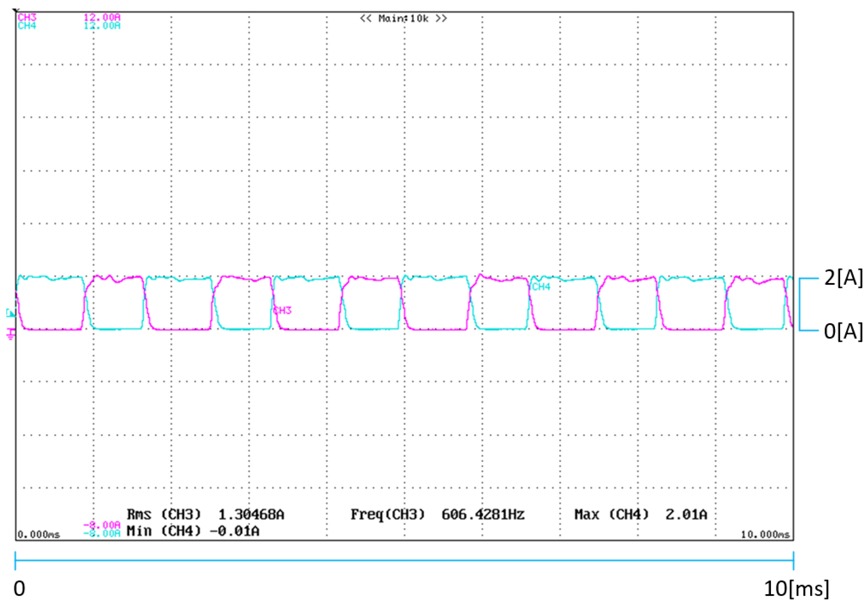Image resolution: width=868 pixels, height=607 pixels.
Task: Click the magenta 12.00A upper scale value
Action: (x=102, y=17)
